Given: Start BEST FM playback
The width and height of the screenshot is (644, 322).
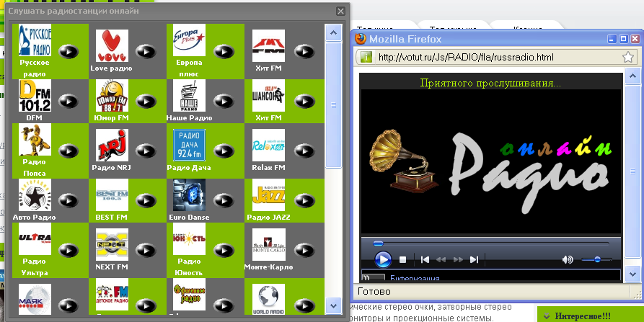Looking at the screenshot, I should pos(146,200).
